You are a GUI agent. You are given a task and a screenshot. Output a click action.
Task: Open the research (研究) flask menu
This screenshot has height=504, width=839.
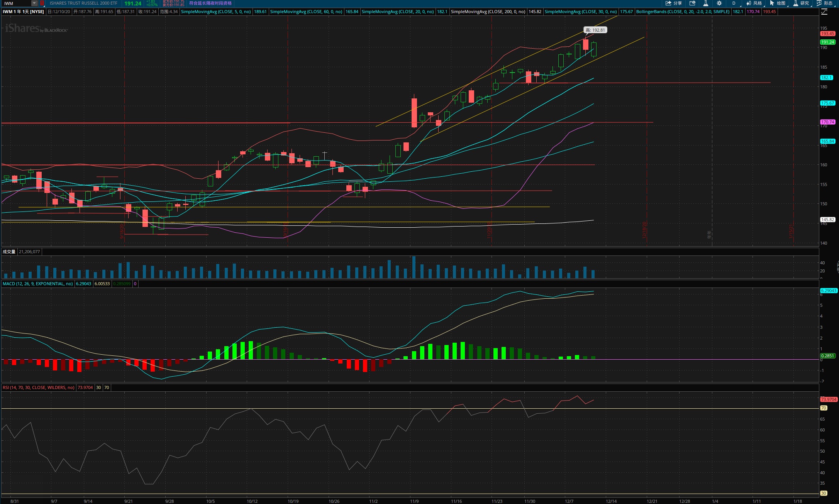[801, 3]
